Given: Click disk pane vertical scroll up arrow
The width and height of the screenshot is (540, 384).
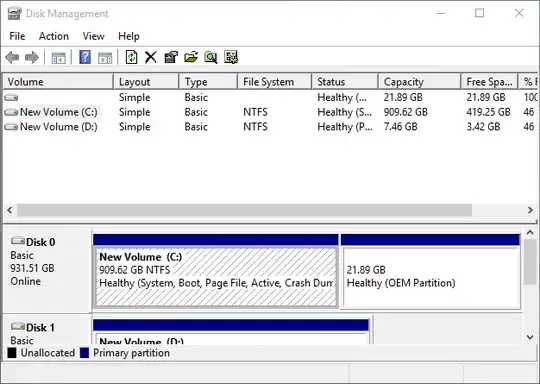Looking at the screenshot, I should (x=530, y=233).
